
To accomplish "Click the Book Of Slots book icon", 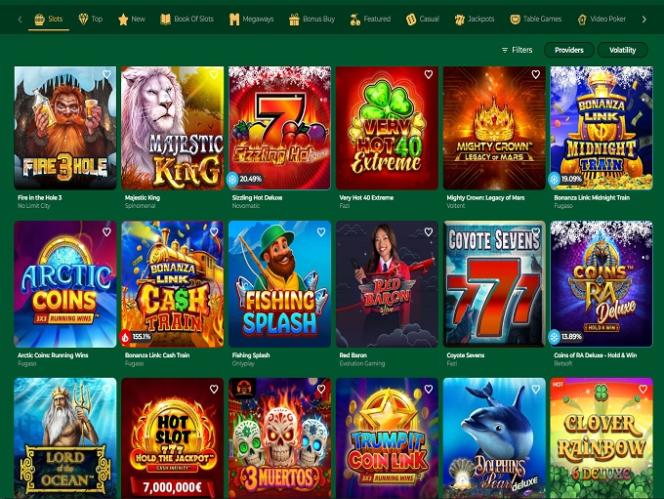I will coord(166,19).
